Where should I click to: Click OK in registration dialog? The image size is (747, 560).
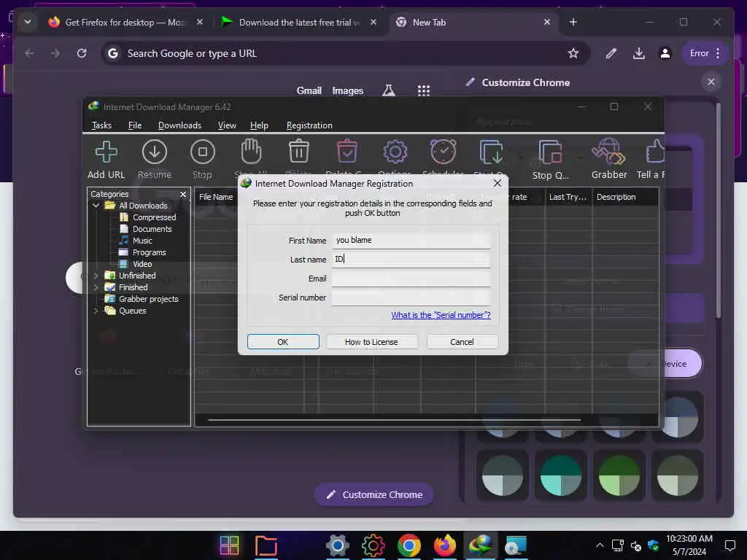pyautogui.click(x=283, y=342)
